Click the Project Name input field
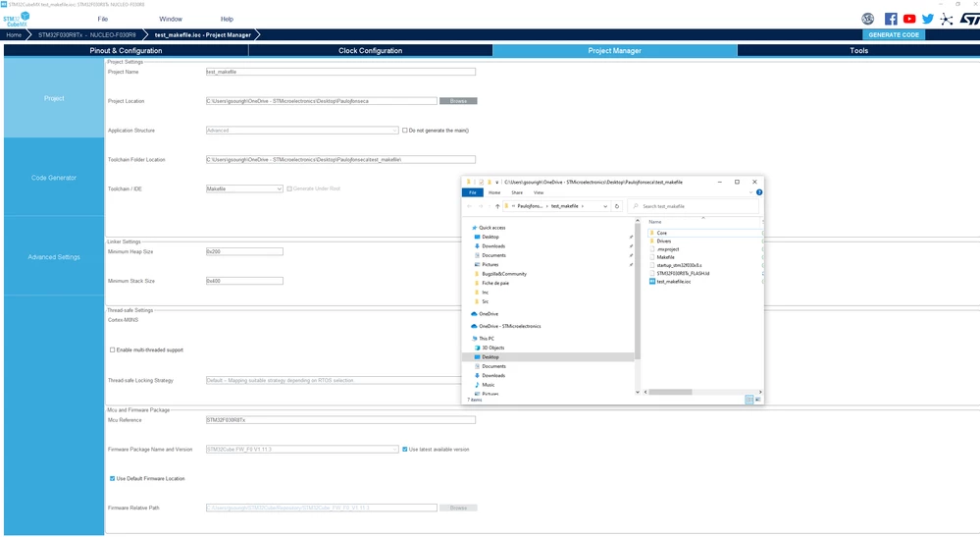 pos(340,72)
